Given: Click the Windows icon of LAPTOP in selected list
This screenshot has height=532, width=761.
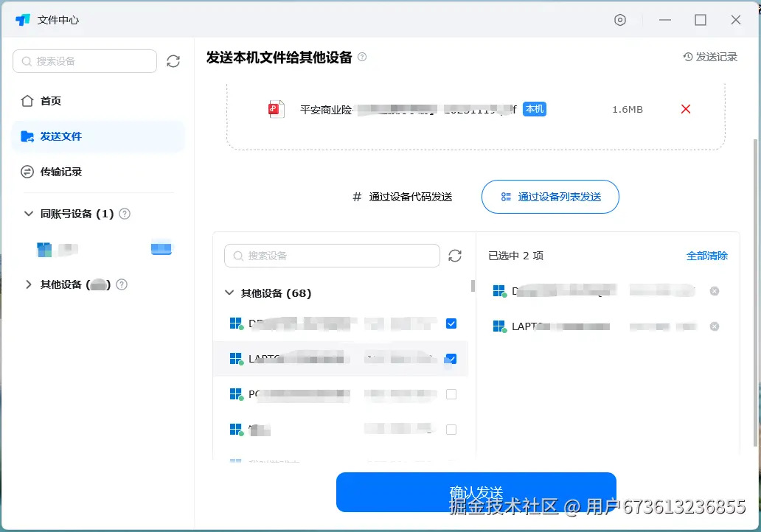Looking at the screenshot, I should click(499, 326).
